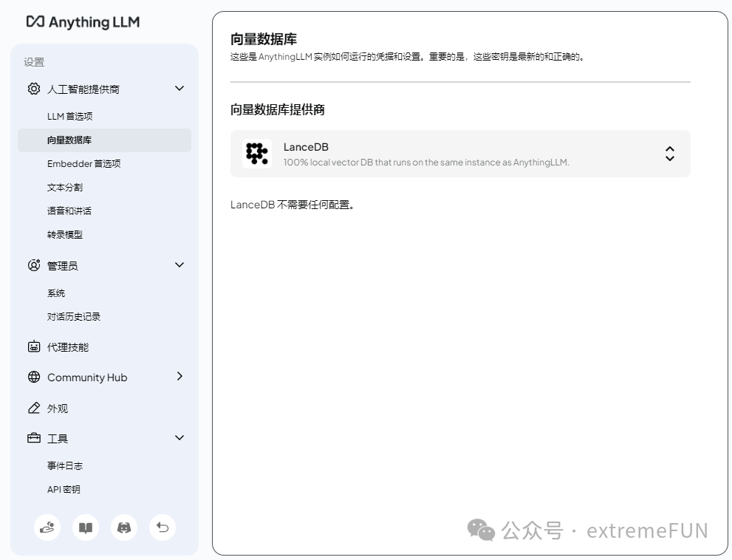Collapse the 管理员 section chevron
This screenshot has height=560, width=732.
point(179,264)
